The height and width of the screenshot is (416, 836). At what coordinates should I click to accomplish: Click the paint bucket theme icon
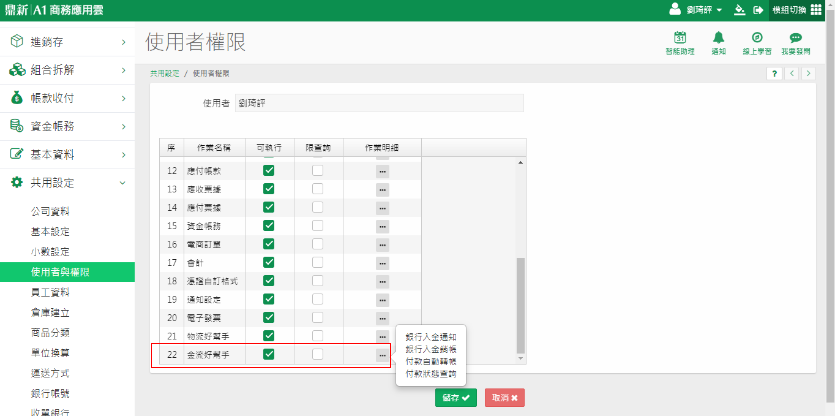(739, 10)
